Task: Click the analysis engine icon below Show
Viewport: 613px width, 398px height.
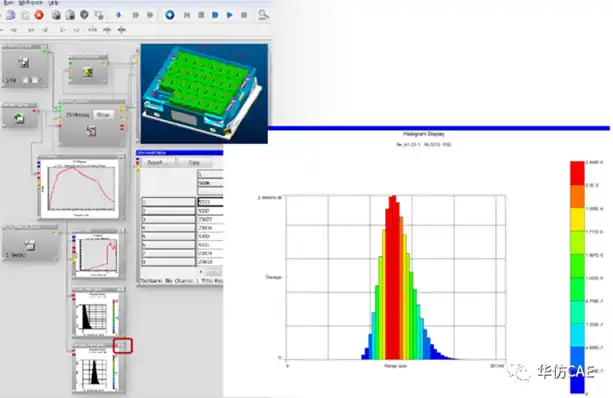Action: [x=91, y=131]
